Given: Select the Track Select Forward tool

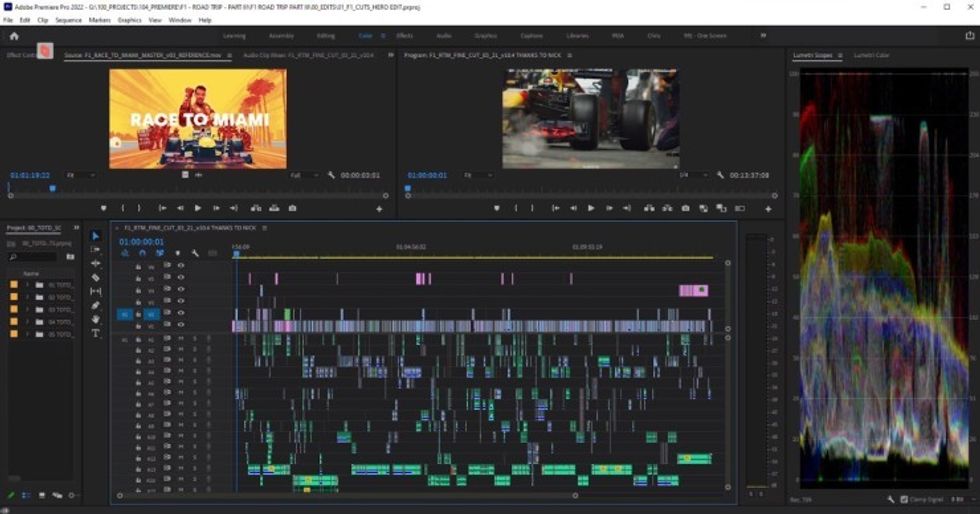Looking at the screenshot, I should (x=95, y=249).
